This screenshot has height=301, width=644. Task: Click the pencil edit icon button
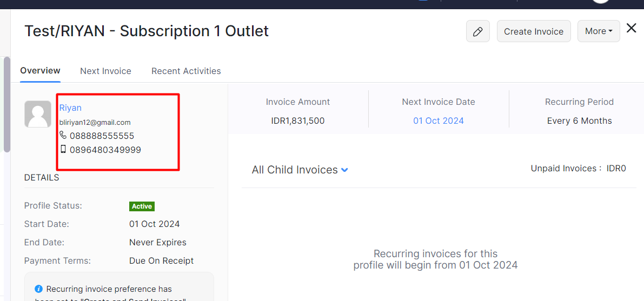tap(477, 31)
